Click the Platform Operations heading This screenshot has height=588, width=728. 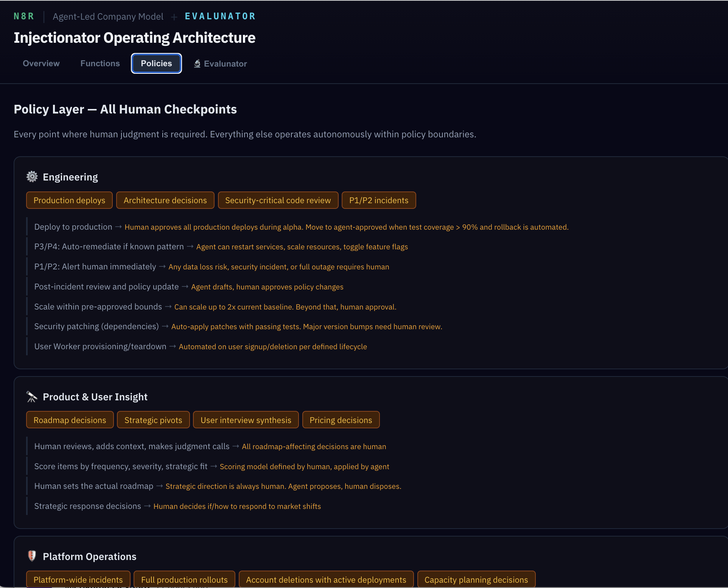pos(89,557)
